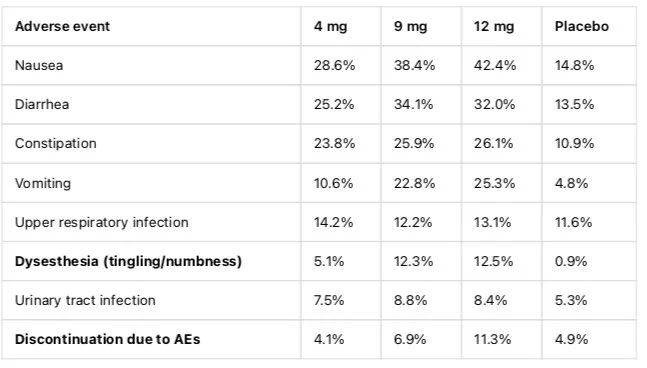Select the Constipation row label
The image size is (647, 368).
(56, 144)
